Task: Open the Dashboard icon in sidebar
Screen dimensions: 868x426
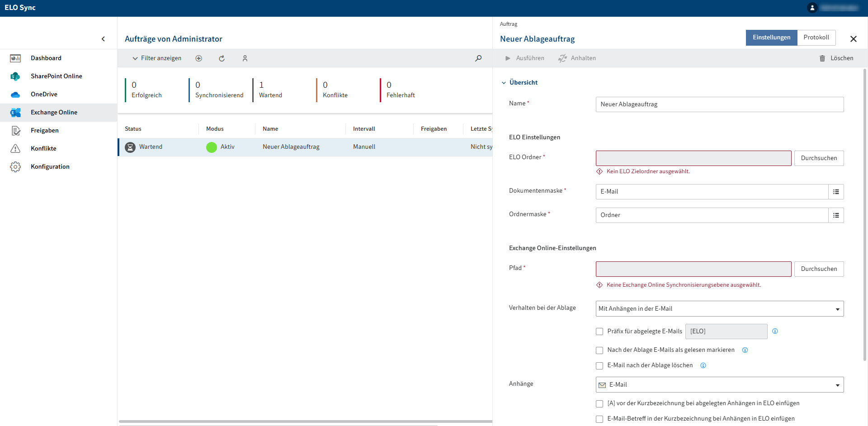Action: [x=15, y=58]
